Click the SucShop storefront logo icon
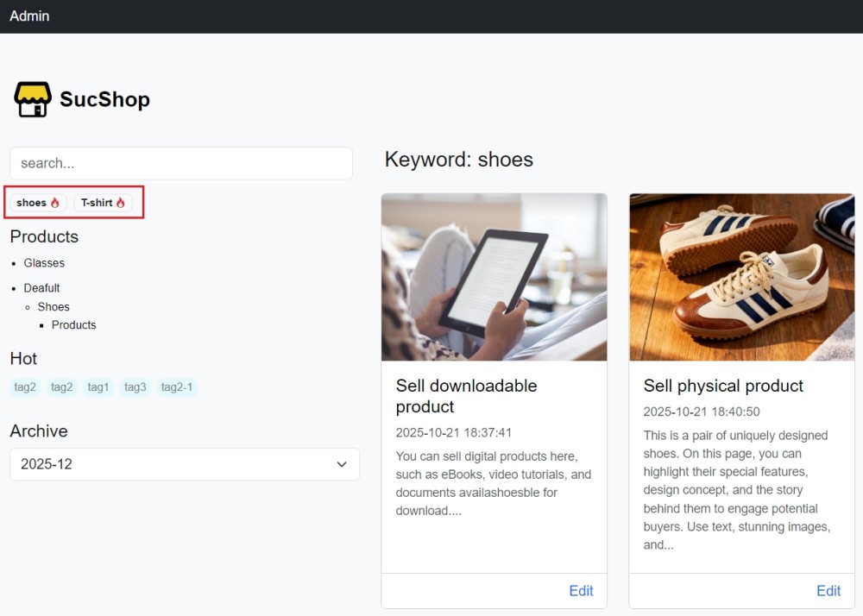Viewport: 863px width, 616px height. pyautogui.click(x=33, y=100)
